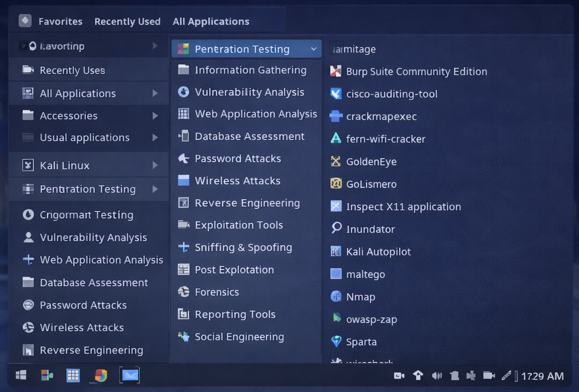This screenshot has height=392, width=579.
Task: Open the Firefox browser taskbar icon
Action: coord(100,375)
